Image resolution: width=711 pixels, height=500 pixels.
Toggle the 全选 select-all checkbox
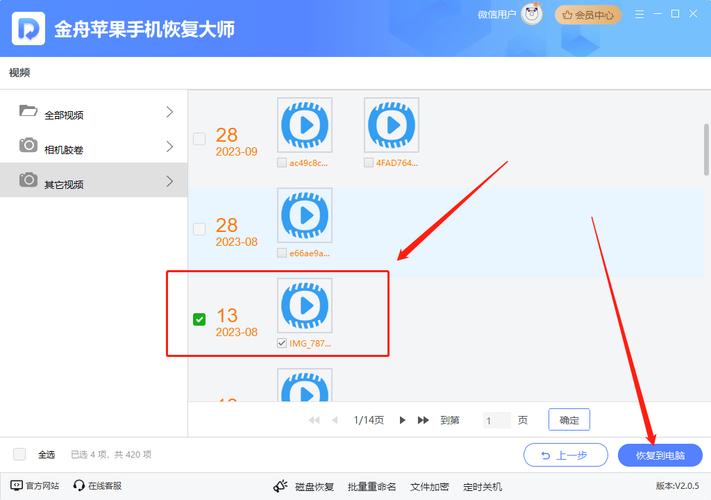pos(19,454)
